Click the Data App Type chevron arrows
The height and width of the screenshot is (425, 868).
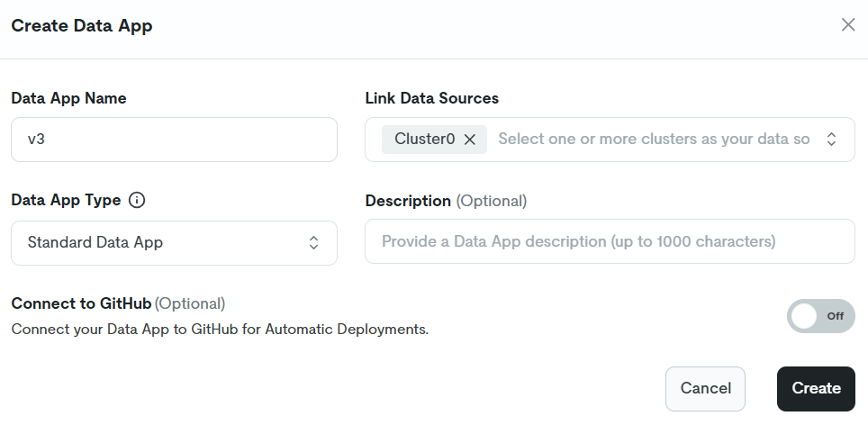tap(313, 242)
